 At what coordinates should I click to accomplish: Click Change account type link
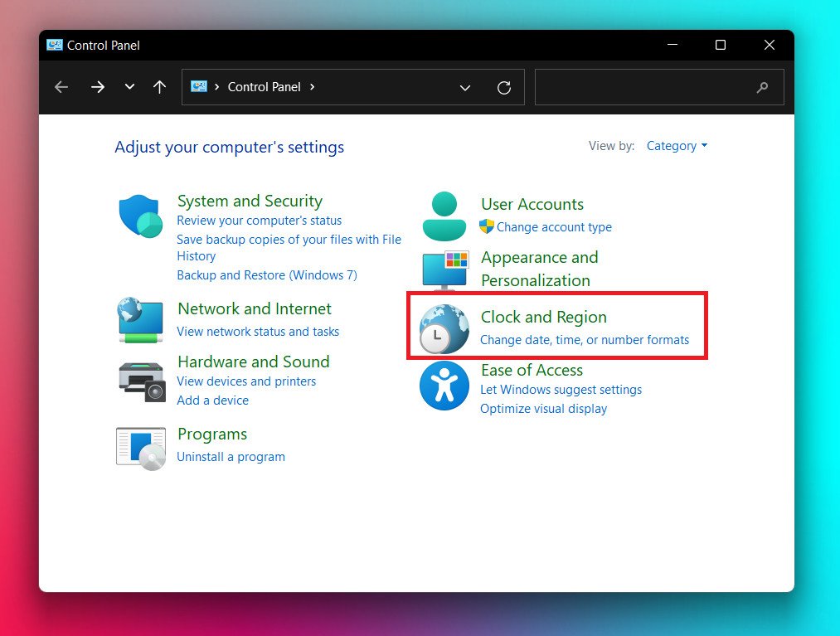[x=554, y=227]
